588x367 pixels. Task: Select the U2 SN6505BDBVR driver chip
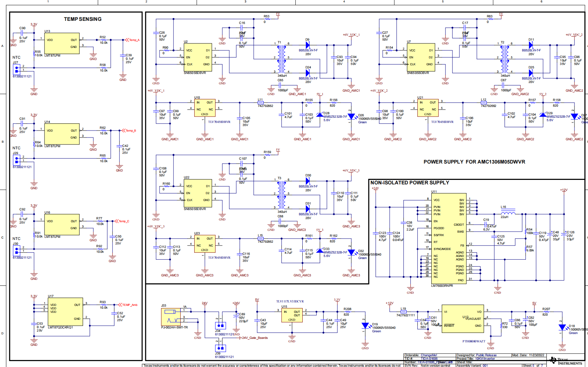click(x=197, y=57)
